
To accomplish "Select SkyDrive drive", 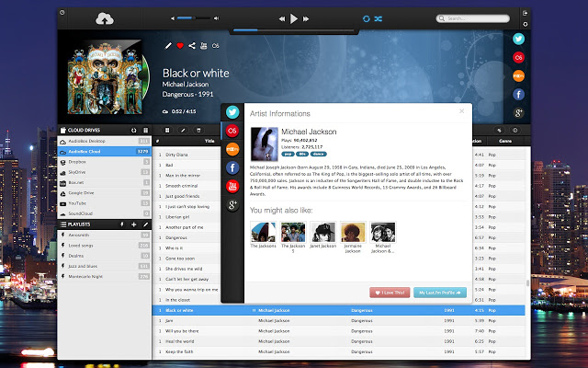I will point(105,172).
